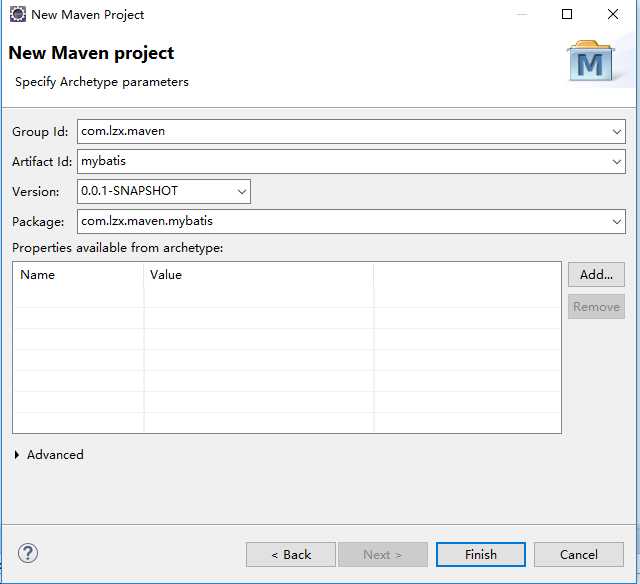Viewport: 640px width, 584px height.
Task: Cancel the New Maven Project wizard
Action: 579,555
